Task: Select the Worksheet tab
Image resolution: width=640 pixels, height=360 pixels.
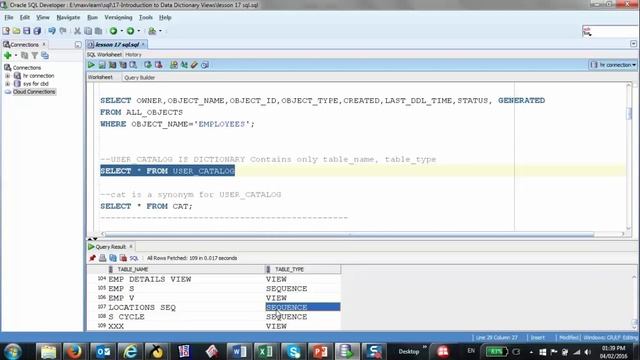Action: click(x=100, y=77)
